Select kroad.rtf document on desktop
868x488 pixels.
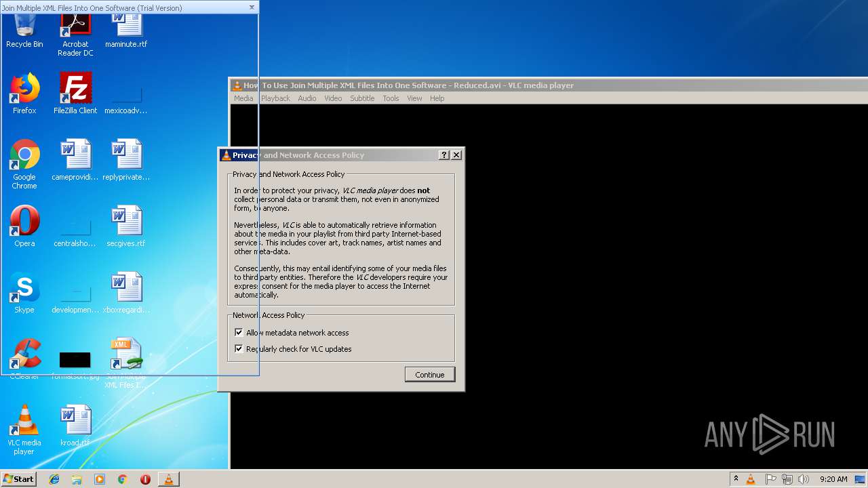(75, 426)
